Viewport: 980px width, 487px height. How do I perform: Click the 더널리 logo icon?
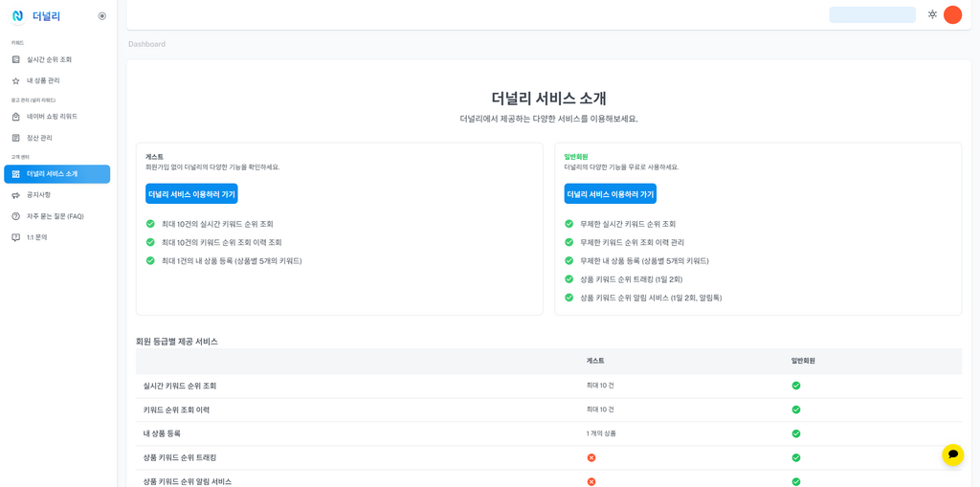pyautogui.click(x=17, y=16)
